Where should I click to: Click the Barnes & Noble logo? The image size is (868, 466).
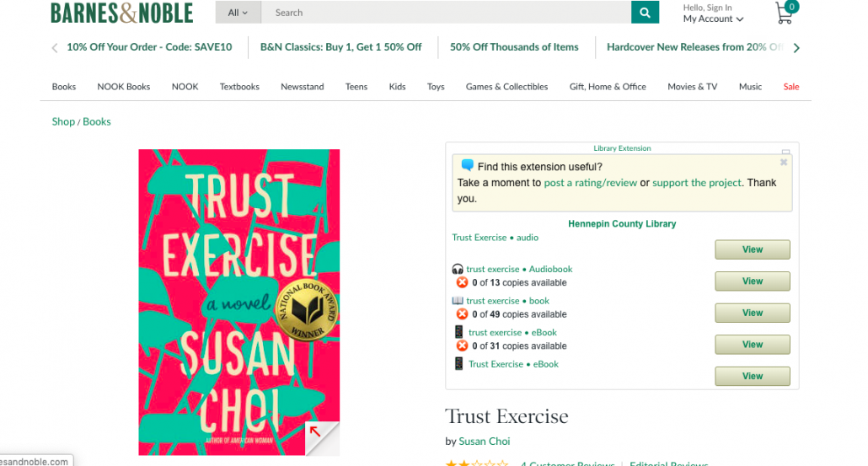[121, 13]
